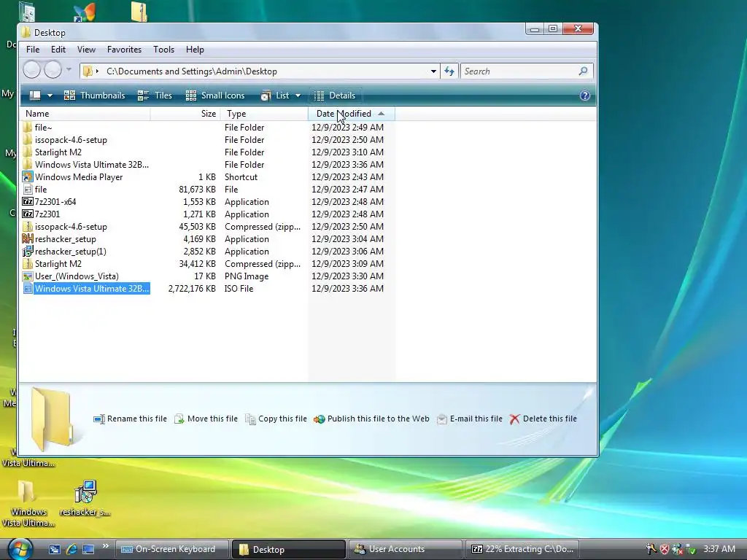
Task: Click Copy this file
Action: pos(276,419)
